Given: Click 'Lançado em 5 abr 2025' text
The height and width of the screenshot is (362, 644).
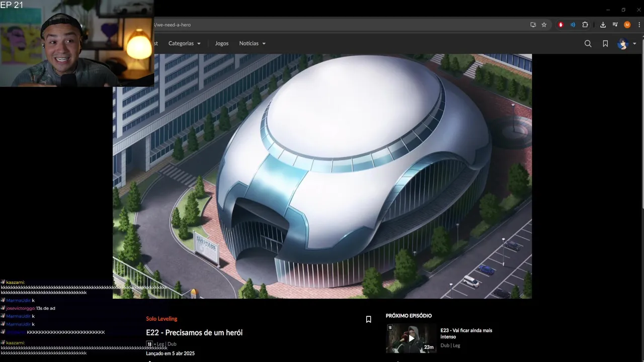Looking at the screenshot, I should point(170,353).
